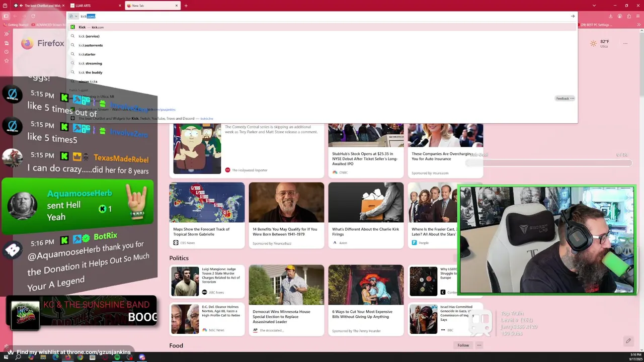Image resolution: width=644 pixels, height=362 pixels.
Task: Open the Tropical Storm Gabrielle forecast article
Action: coord(207,215)
